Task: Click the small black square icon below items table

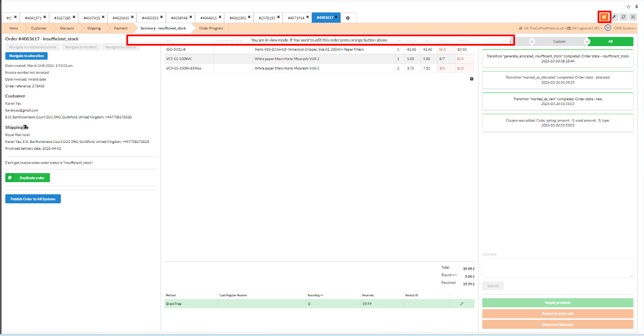Action: [x=472, y=79]
